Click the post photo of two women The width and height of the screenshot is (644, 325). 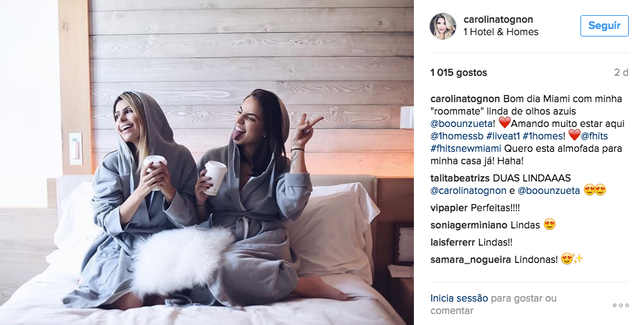[x=207, y=163]
